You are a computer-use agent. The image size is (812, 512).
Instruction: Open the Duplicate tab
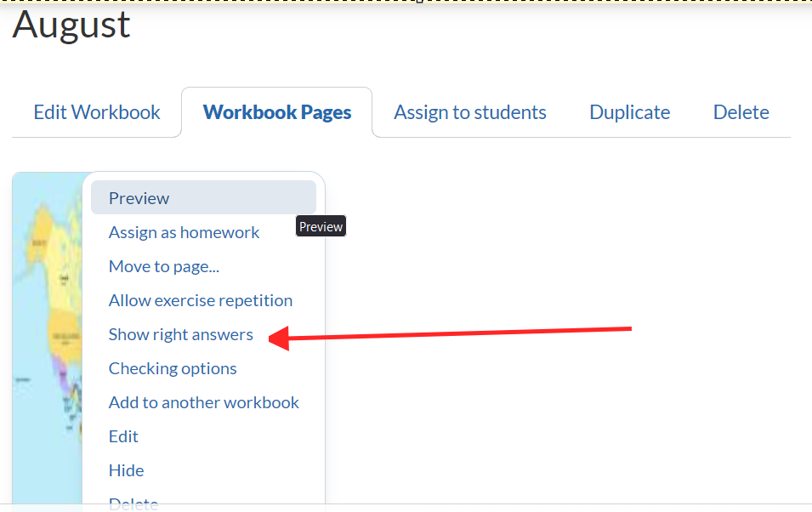click(x=629, y=112)
